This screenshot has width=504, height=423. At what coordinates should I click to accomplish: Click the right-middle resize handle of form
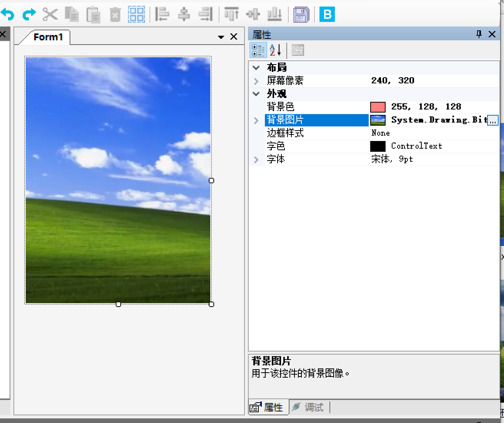211,181
